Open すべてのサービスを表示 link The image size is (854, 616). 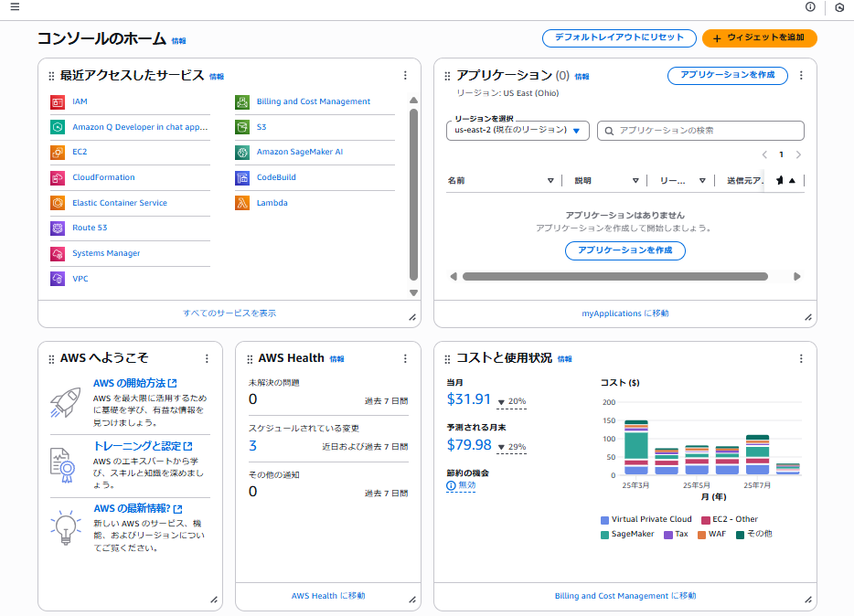pyautogui.click(x=230, y=313)
